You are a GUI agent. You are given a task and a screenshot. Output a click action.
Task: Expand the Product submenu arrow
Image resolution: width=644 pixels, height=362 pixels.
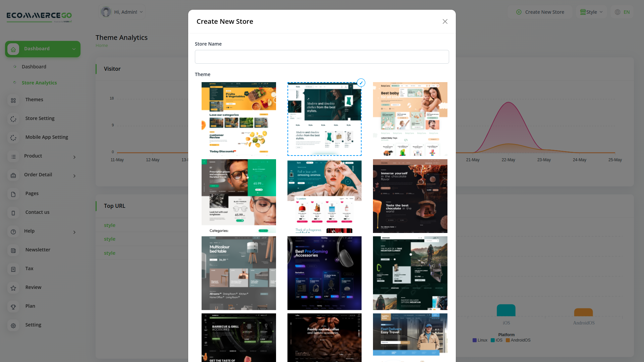(x=74, y=157)
